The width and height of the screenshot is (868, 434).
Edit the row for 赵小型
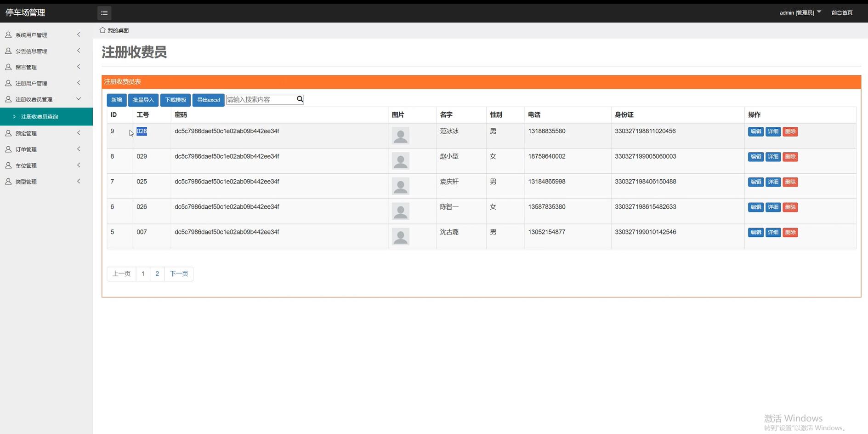coord(756,157)
